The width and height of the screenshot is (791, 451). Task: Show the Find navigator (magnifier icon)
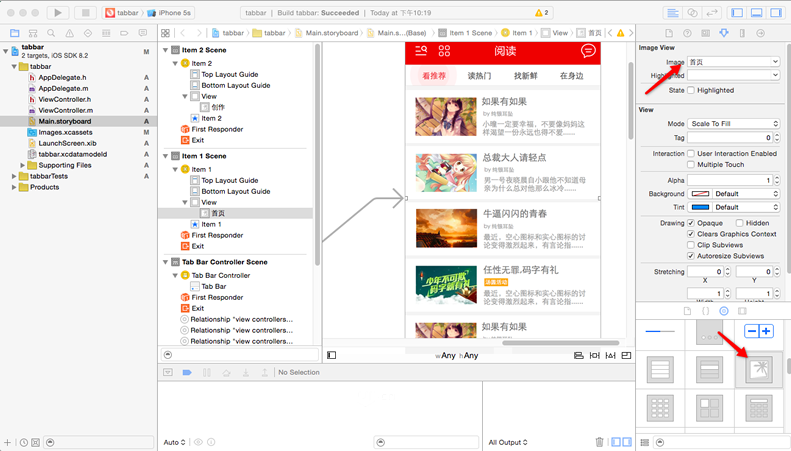coord(48,33)
